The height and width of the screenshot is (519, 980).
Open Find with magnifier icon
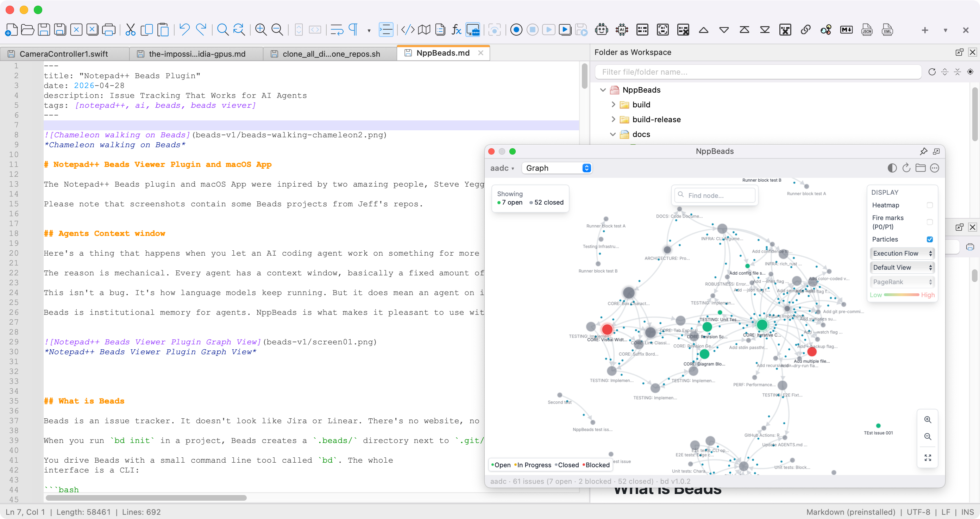point(222,30)
